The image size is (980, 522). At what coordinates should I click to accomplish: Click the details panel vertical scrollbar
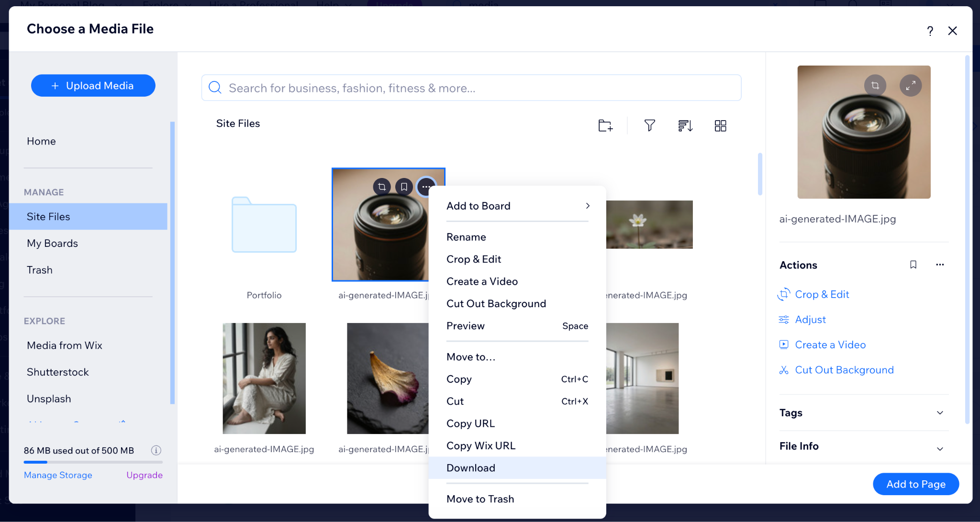[x=967, y=239]
